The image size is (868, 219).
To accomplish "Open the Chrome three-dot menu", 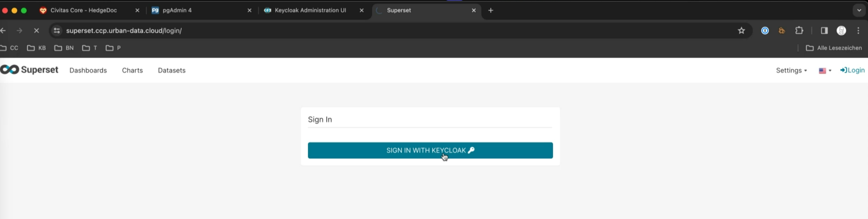I will (858, 31).
